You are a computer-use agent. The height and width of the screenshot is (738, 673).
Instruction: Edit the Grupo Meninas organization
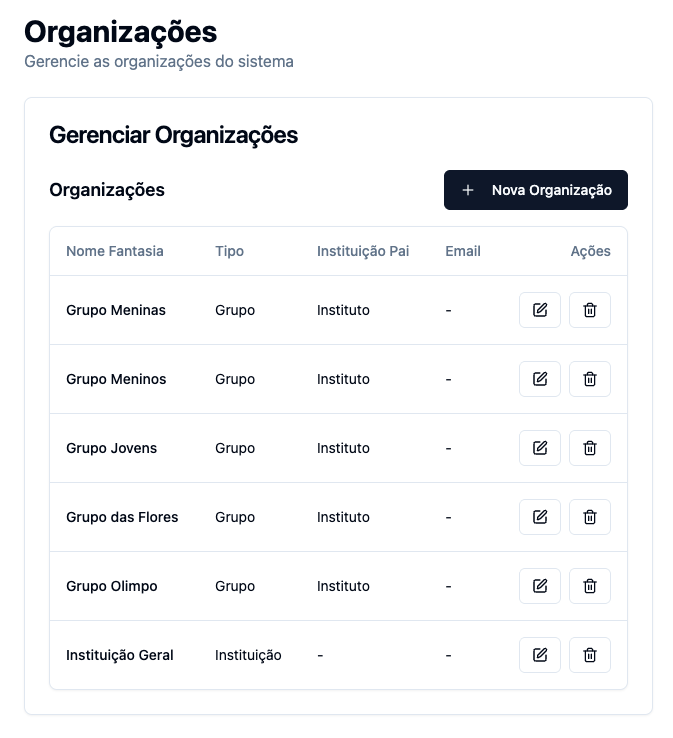tap(539, 310)
